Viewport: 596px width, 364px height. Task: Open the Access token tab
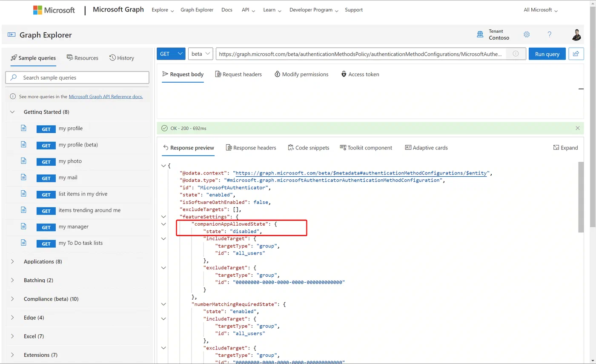[360, 74]
